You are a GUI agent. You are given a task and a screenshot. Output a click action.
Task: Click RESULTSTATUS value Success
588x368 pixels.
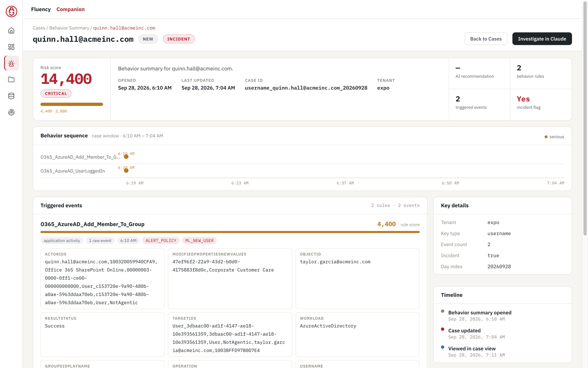point(55,326)
